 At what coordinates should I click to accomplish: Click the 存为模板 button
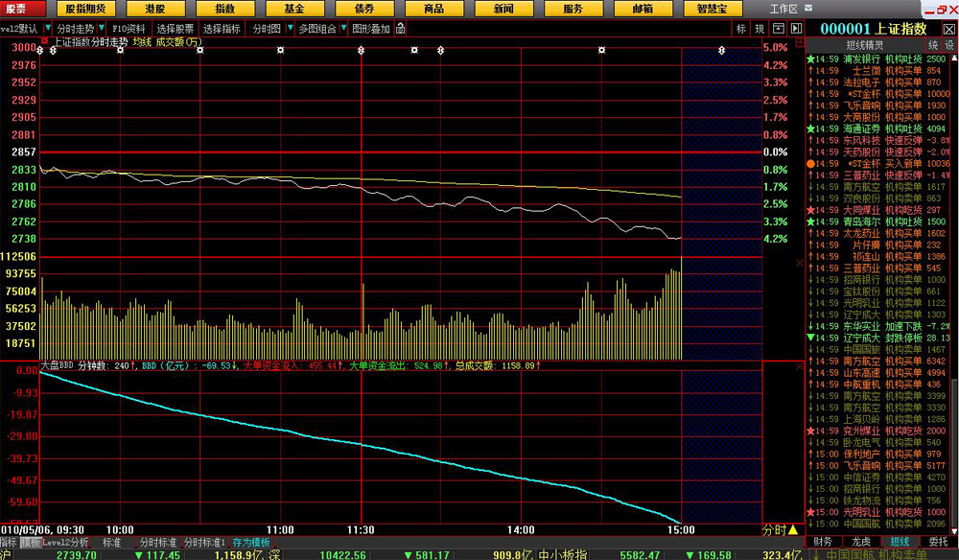[x=251, y=542]
